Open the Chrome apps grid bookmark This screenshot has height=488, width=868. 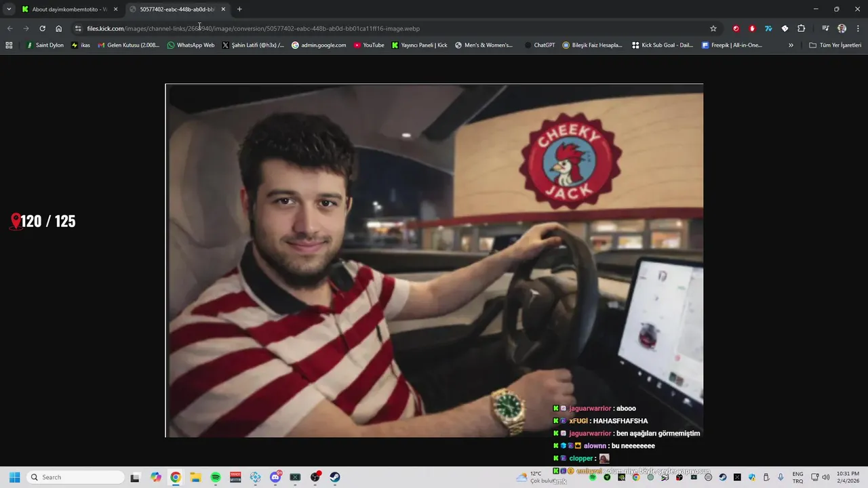coord(9,45)
